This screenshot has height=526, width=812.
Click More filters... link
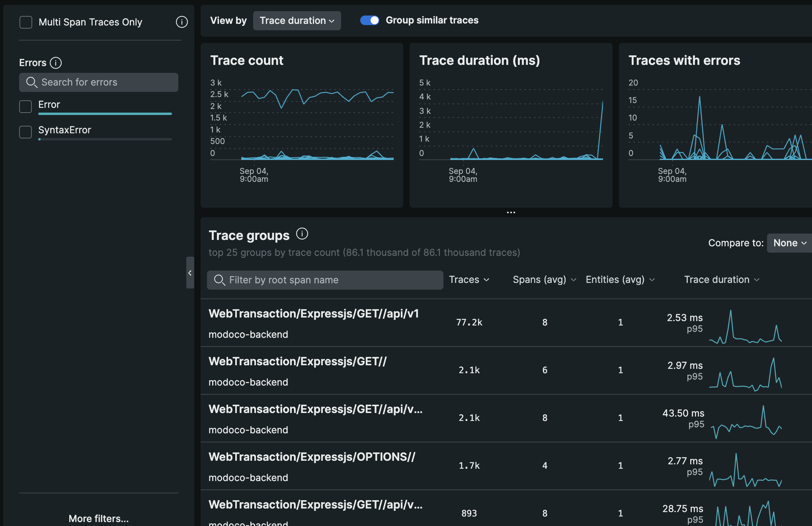pyautogui.click(x=98, y=518)
